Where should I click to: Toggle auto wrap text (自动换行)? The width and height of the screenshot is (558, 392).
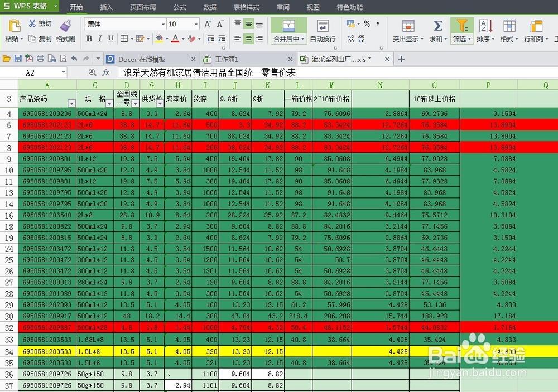(323, 31)
